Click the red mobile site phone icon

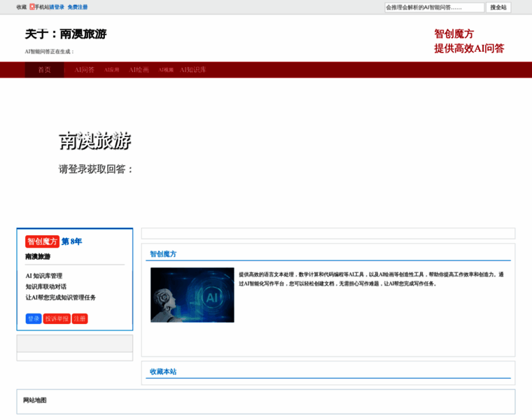pyautogui.click(x=32, y=7)
